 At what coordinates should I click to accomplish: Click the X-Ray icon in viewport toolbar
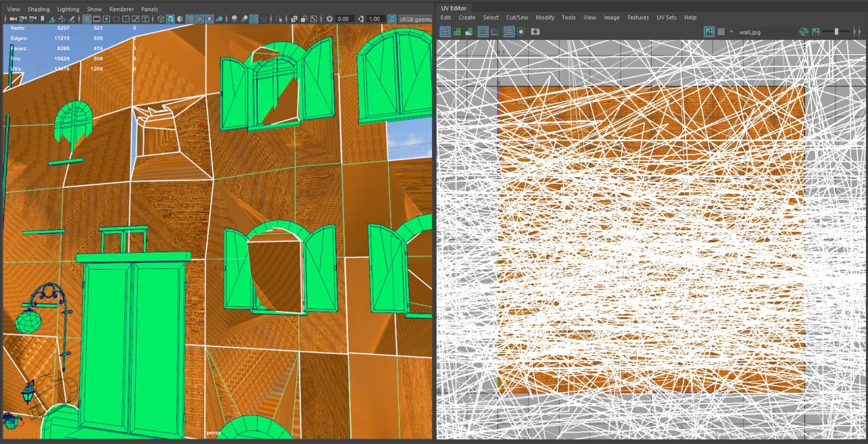point(294,19)
